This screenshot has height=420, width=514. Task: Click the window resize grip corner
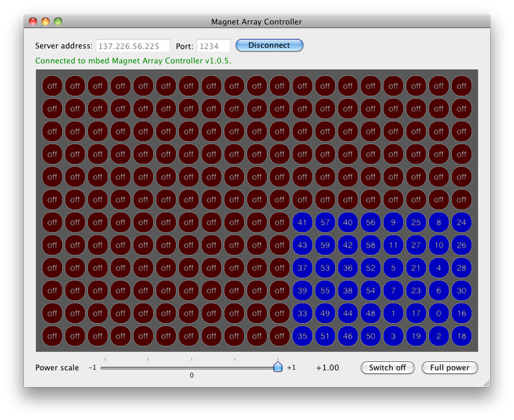pos(486,384)
